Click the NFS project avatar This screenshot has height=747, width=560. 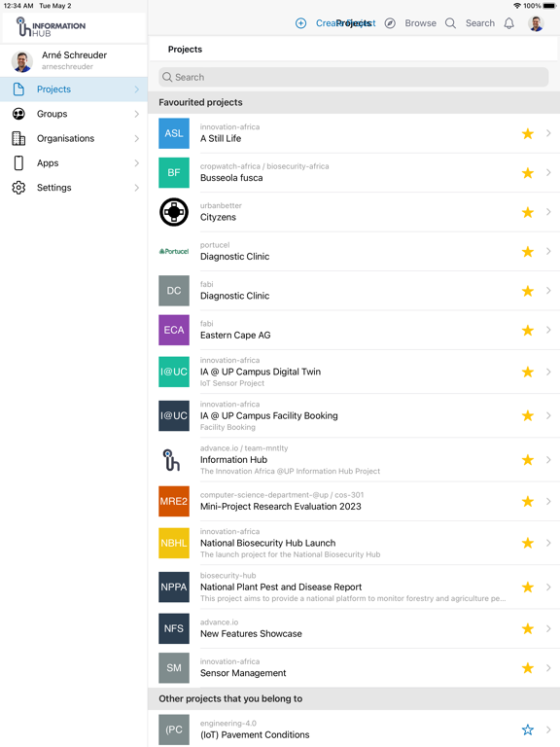(x=174, y=628)
